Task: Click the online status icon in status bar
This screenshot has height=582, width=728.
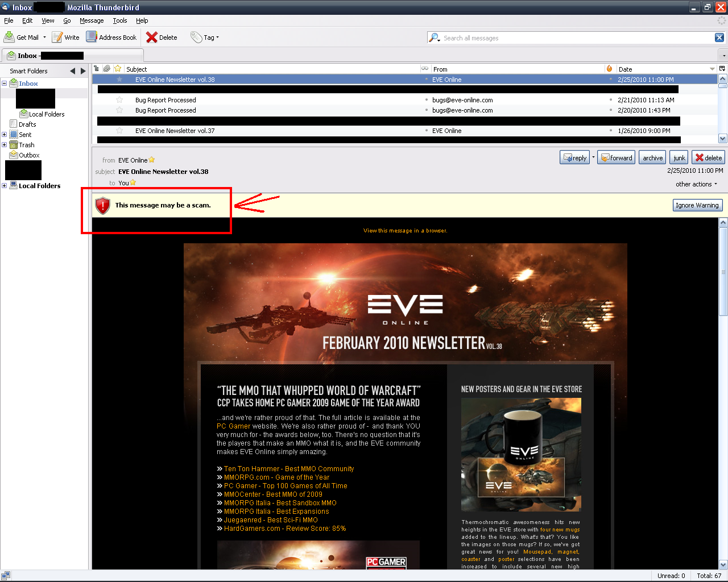Action: tap(6, 575)
